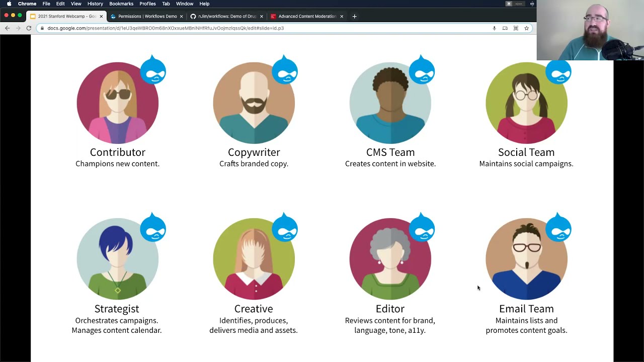Open the Tab menu
Screen dimensions: 644x362
click(x=166, y=4)
